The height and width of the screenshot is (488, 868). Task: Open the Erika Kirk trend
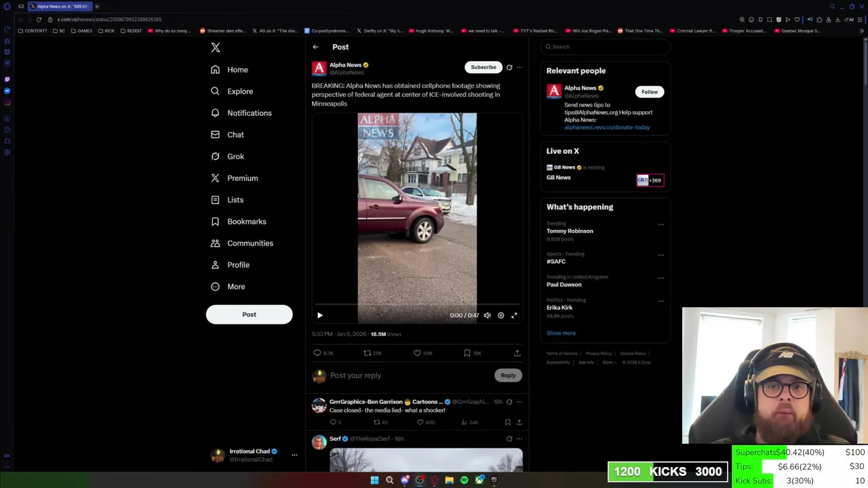pos(559,308)
